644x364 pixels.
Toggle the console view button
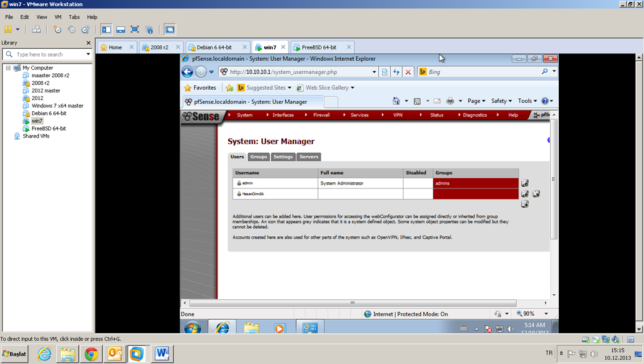170,30
